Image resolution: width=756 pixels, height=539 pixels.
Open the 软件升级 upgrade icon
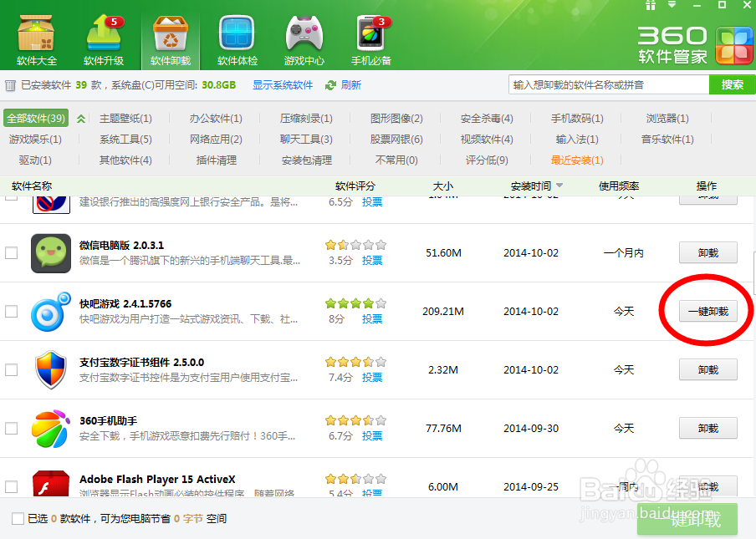[104, 39]
